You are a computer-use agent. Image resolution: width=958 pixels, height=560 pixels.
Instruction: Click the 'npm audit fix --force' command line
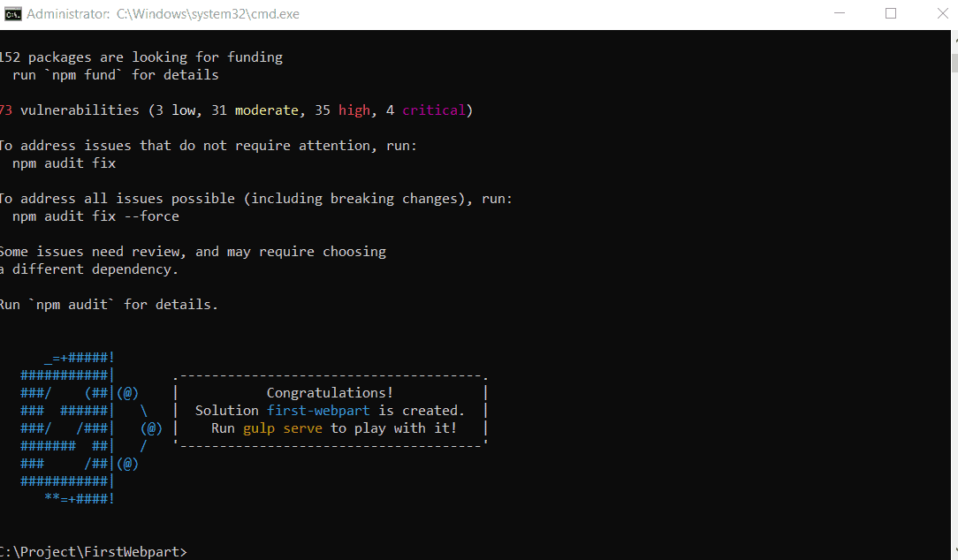(95, 216)
